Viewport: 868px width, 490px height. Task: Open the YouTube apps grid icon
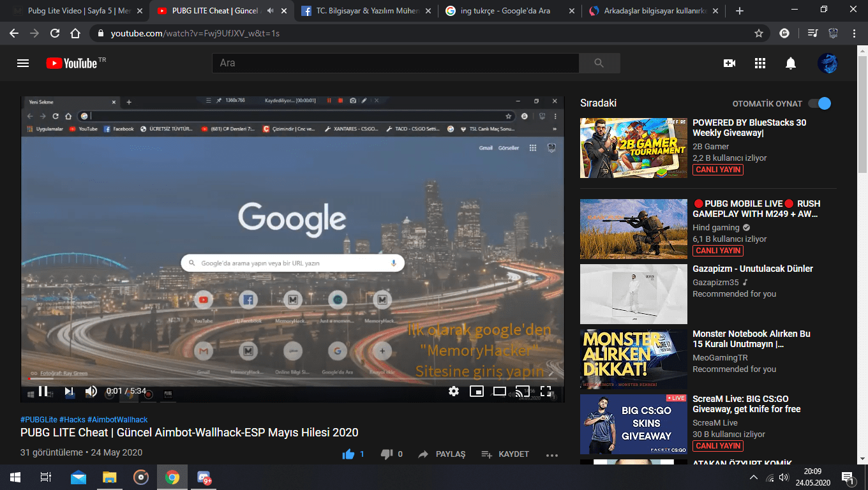coord(759,63)
